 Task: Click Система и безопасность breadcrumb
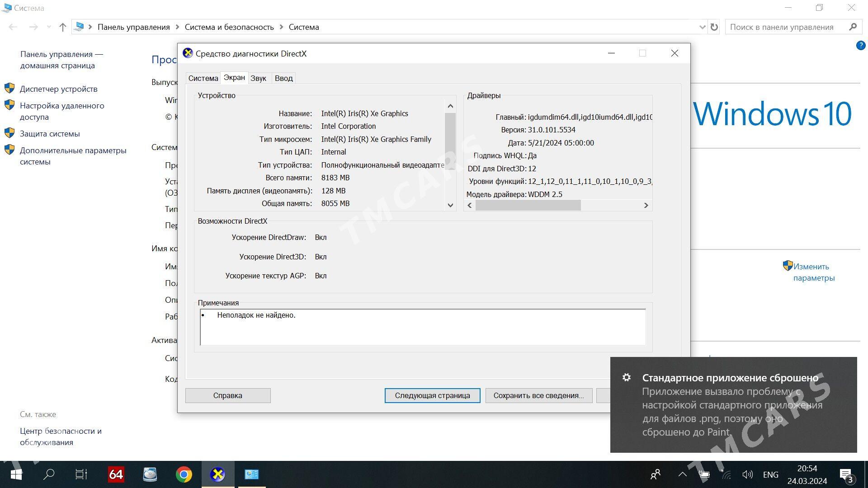tap(229, 27)
